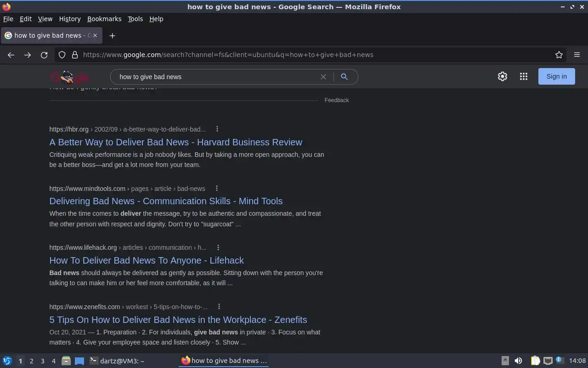This screenshot has width=588, height=368.
Task: Open the Tools menu
Action: [x=135, y=19]
